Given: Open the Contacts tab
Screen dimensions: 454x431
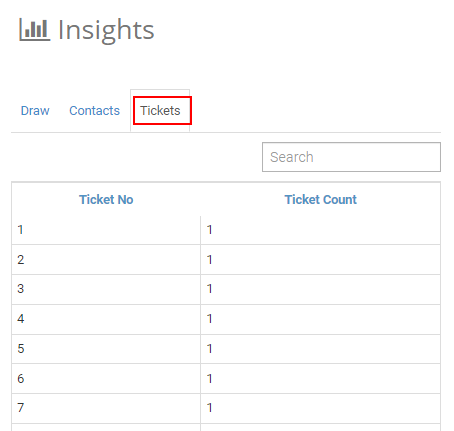Looking at the screenshot, I should (94, 111).
